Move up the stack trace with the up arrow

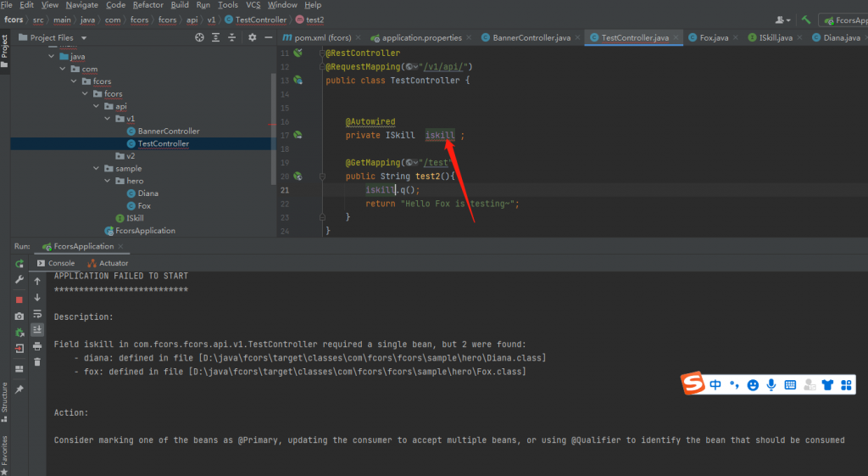[x=37, y=282]
